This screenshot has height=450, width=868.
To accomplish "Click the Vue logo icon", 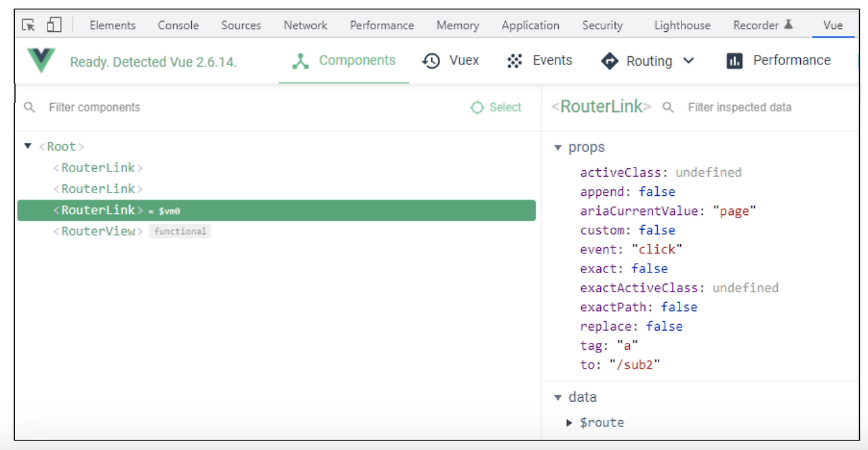I will coord(41,61).
